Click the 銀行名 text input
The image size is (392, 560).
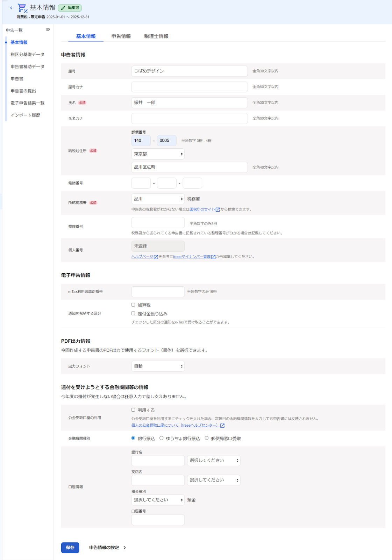pyautogui.click(x=158, y=461)
